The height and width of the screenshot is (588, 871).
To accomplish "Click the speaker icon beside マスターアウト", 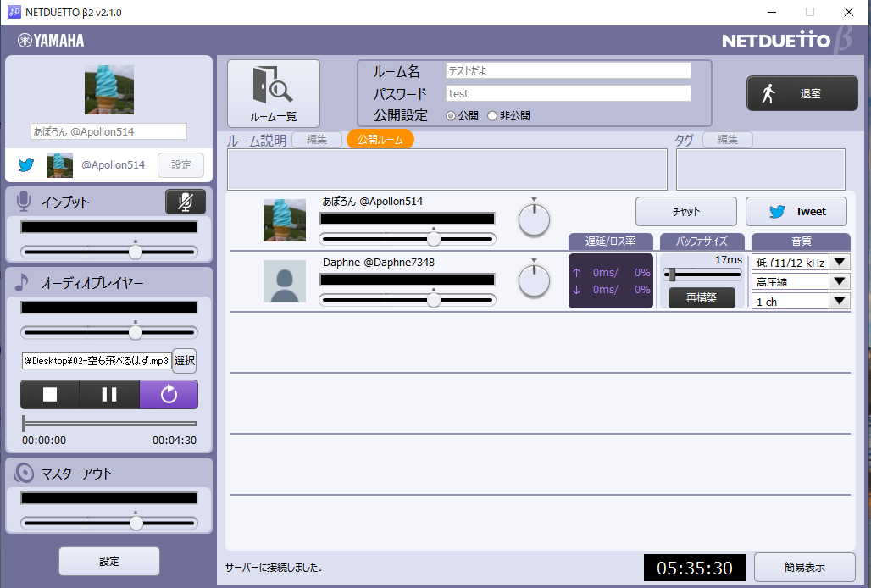I will 24,473.
